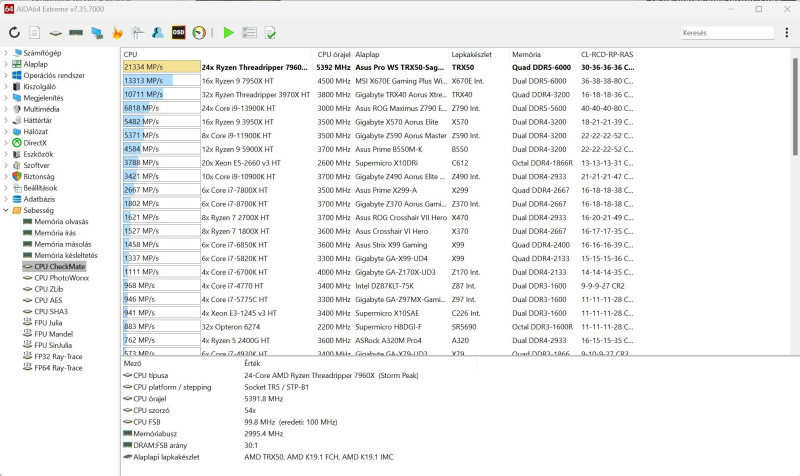Open CPU PhotoWorxx benchmark
The height and width of the screenshot is (476, 800).
point(61,278)
